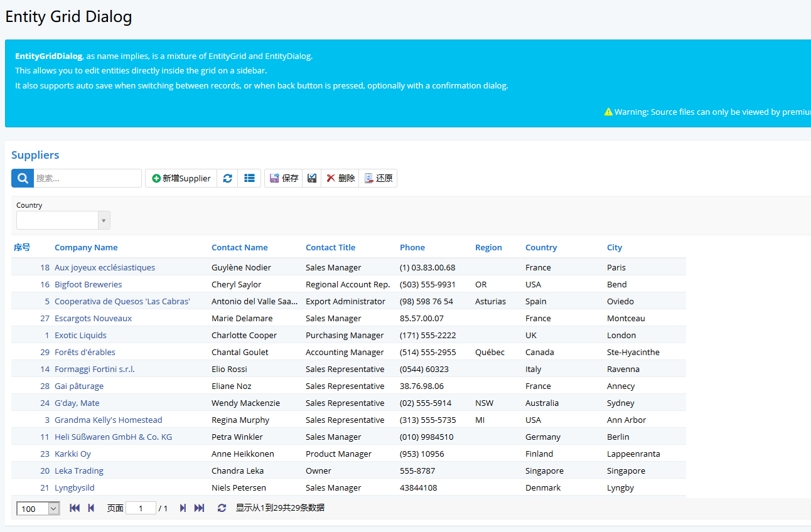The image size is (811, 532).
Task: Click the search magnifier icon
Action: 22,178
